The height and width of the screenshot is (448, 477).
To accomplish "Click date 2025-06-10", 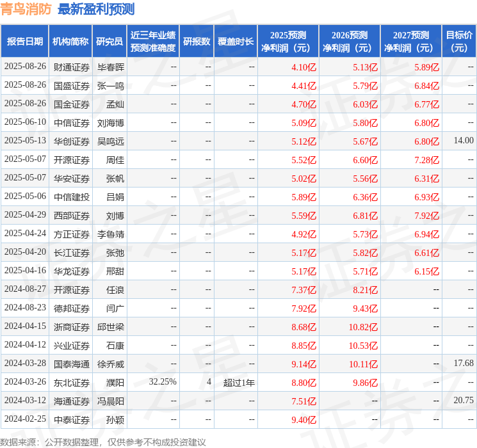I will pos(25,122).
